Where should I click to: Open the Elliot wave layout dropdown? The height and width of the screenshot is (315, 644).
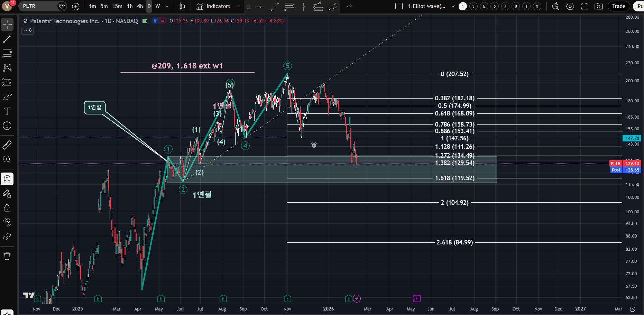453,6
